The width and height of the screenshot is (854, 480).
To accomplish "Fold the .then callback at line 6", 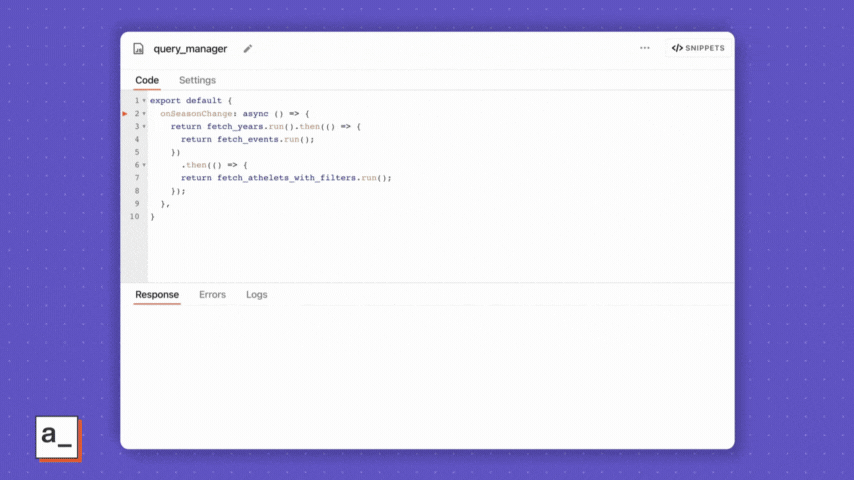I will [x=144, y=165].
